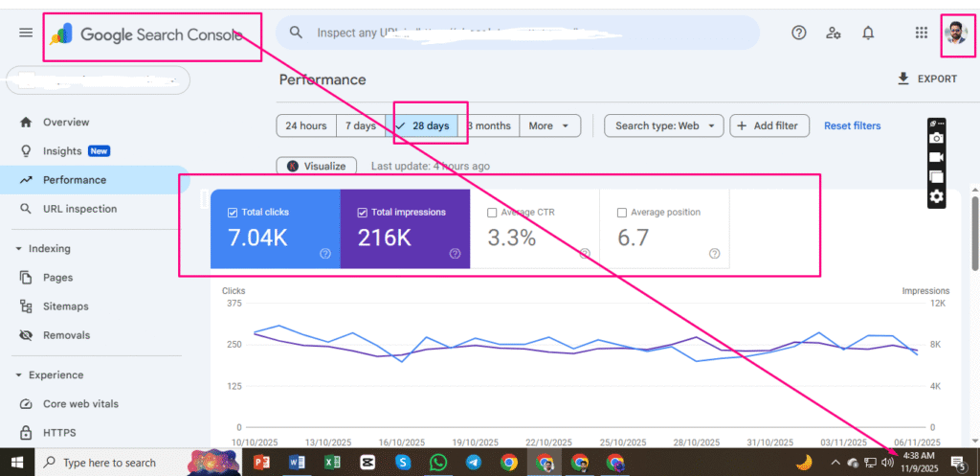980x476 pixels.
Task: Open the More date range dropdown
Action: 550,125
